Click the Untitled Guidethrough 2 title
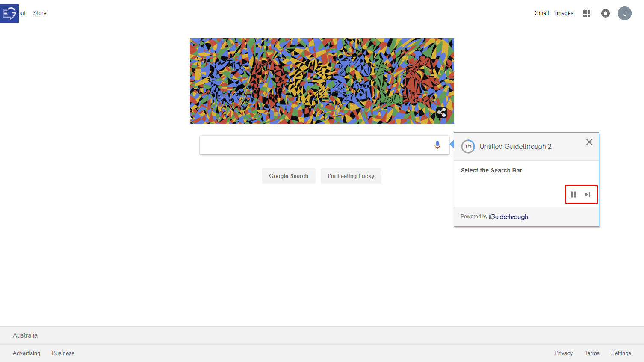 pyautogui.click(x=515, y=146)
